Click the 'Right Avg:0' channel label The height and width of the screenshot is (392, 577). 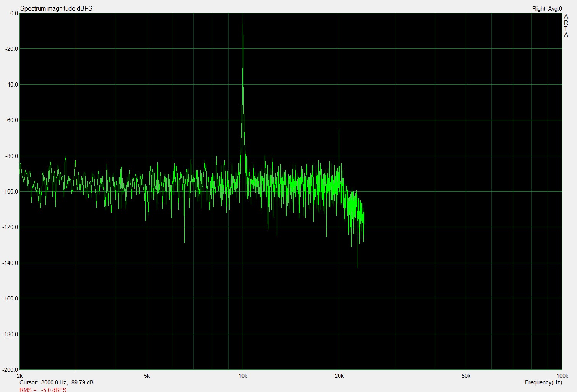pos(547,8)
